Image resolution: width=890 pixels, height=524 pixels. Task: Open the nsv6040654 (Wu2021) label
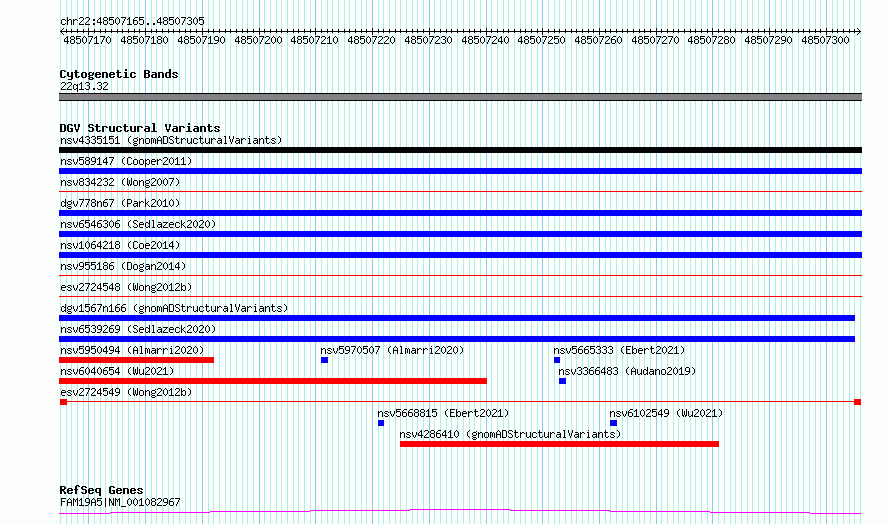click(x=117, y=371)
